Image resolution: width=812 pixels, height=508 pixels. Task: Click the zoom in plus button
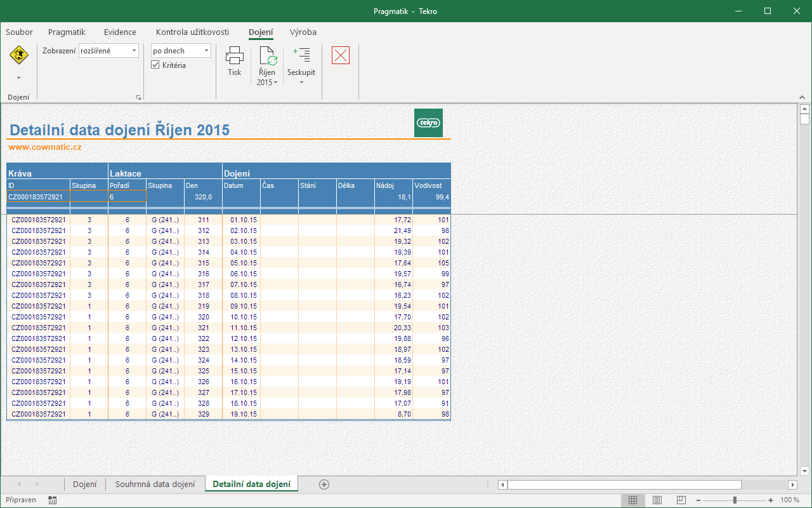pyautogui.click(x=771, y=500)
